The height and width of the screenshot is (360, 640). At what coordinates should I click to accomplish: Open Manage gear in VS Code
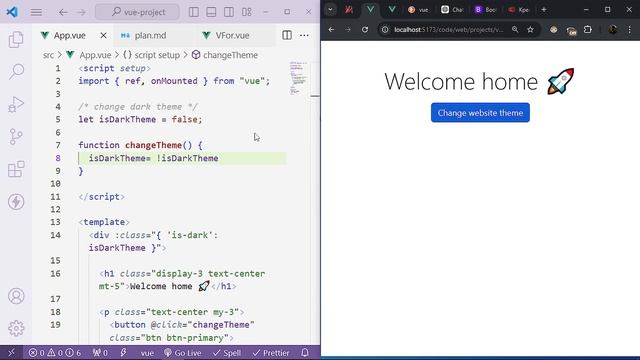pos(16,328)
